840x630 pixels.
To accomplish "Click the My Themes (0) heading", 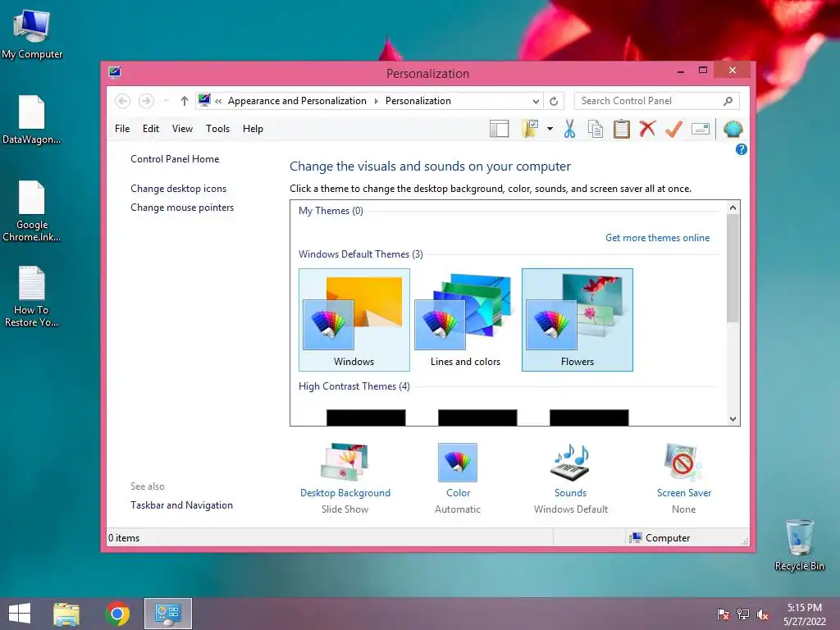I will (331, 211).
